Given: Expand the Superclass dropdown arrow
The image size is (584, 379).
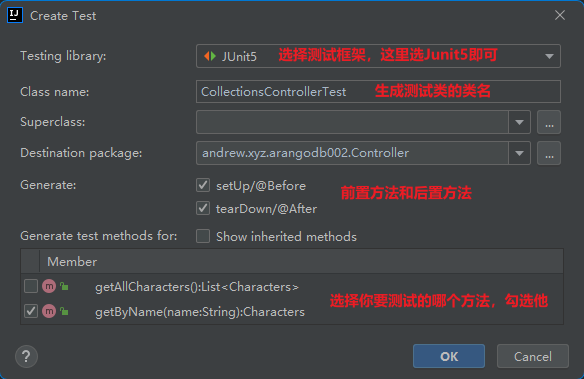Looking at the screenshot, I should [520, 122].
